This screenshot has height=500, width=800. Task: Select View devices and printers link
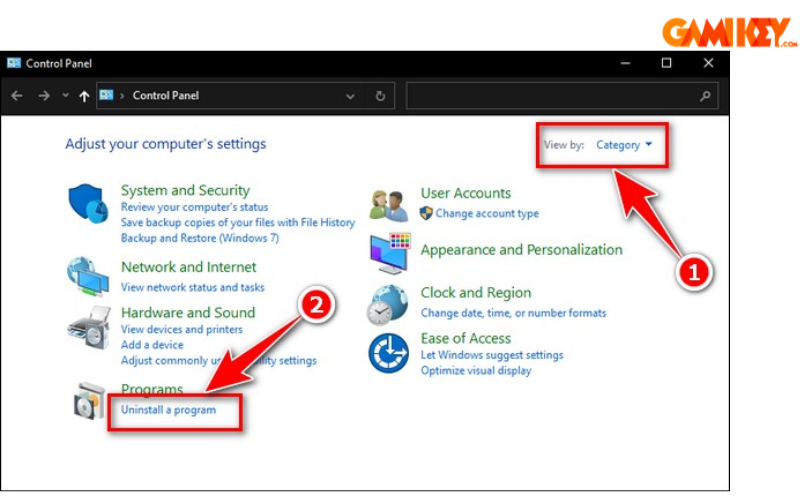(181, 329)
